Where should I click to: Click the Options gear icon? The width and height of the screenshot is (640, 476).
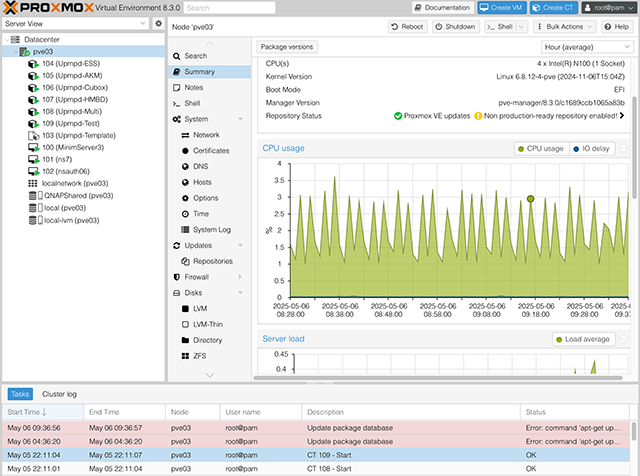coord(185,198)
